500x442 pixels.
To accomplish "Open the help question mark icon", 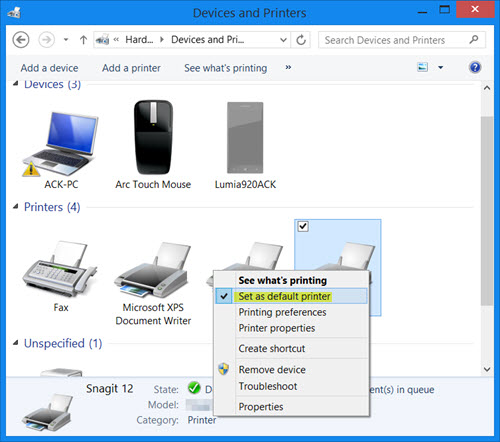I will (x=475, y=68).
